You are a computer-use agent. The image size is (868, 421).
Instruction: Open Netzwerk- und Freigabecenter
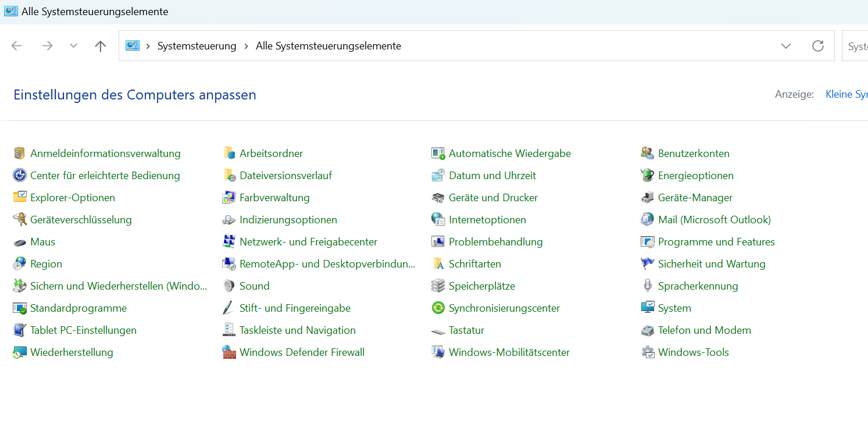pyautogui.click(x=309, y=242)
